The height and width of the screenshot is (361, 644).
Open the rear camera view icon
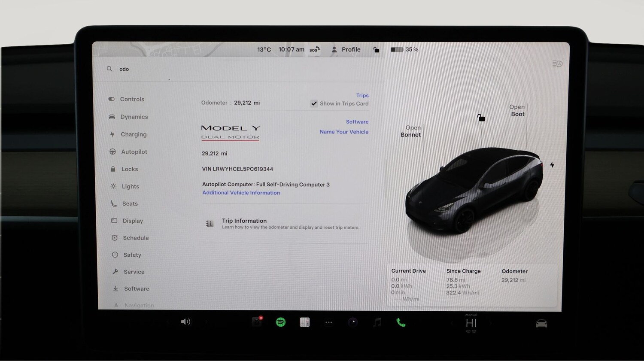541,322
